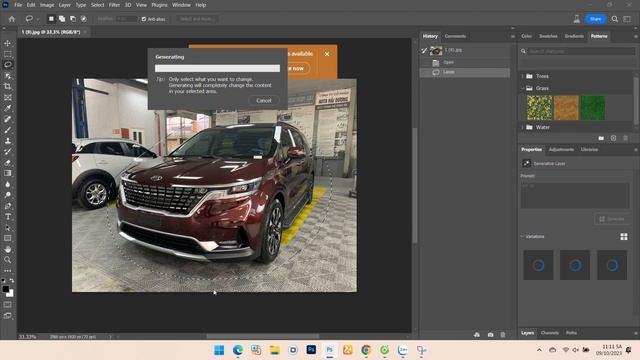Click the Select and Mask button
This screenshot has width=640, height=360.
[x=198, y=19]
